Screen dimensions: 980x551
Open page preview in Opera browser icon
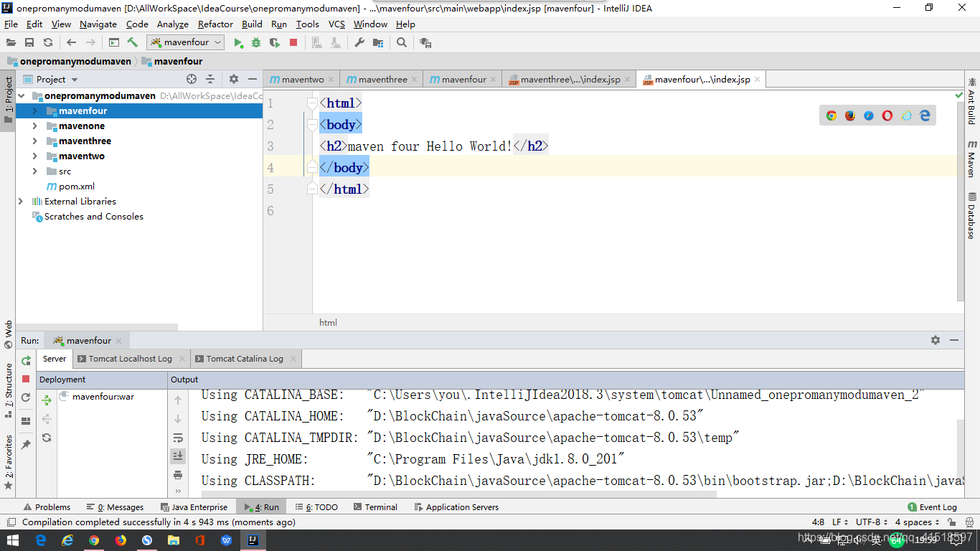click(x=887, y=116)
